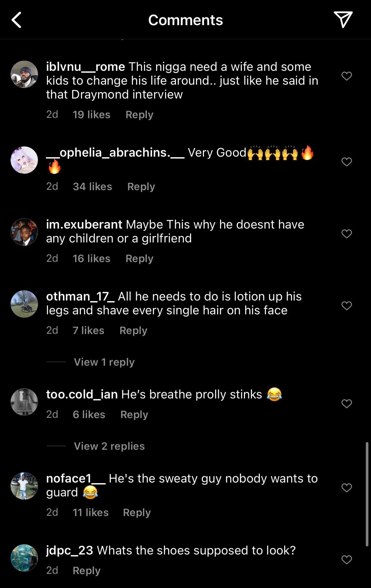371x588 pixels.
Task: Open jdpc_23 profile picture
Action: tap(24, 558)
